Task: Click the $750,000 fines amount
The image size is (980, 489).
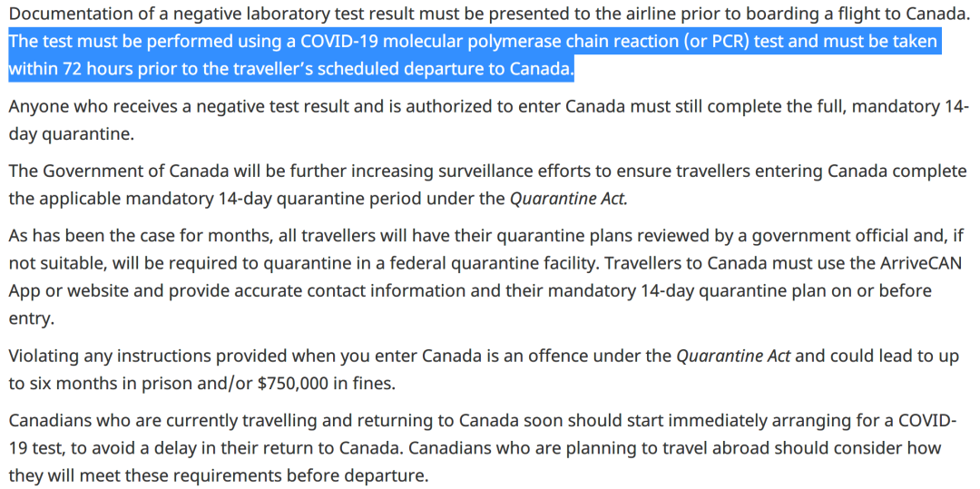Action: [x=293, y=383]
